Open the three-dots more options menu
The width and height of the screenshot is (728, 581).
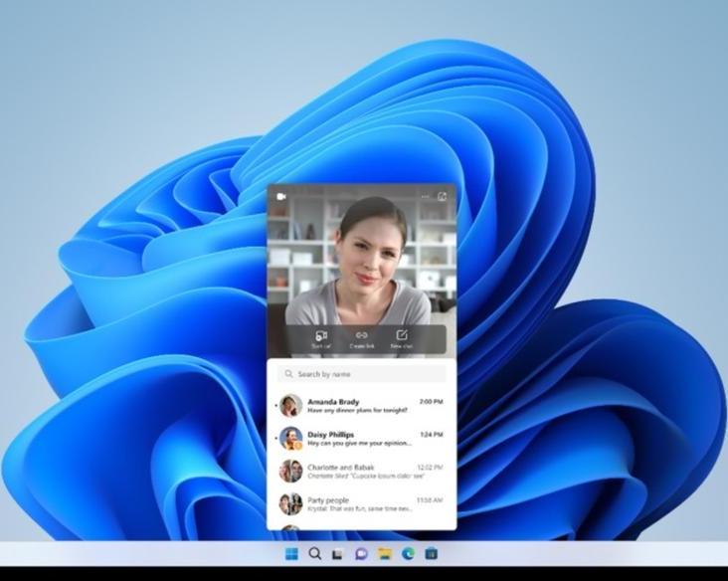click(x=426, y=197)
